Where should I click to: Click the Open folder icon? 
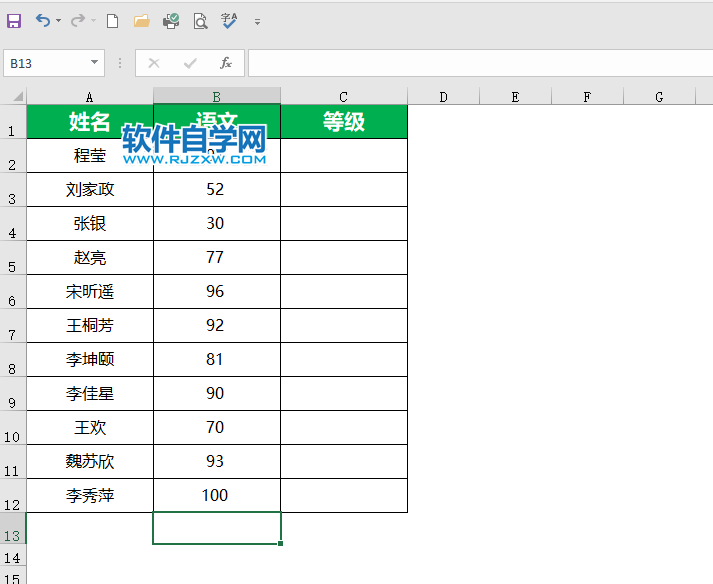tap(141, 21)
